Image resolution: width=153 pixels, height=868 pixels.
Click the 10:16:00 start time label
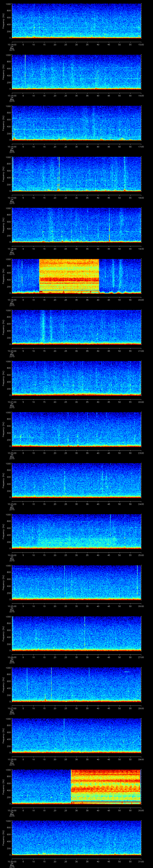tap(12, 147)
